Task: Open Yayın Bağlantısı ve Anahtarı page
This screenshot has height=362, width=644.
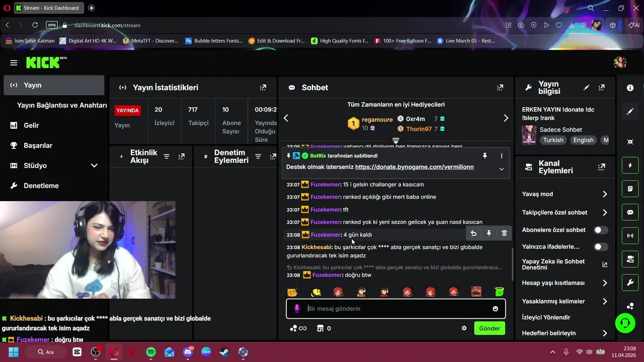Action: (62, 105)
